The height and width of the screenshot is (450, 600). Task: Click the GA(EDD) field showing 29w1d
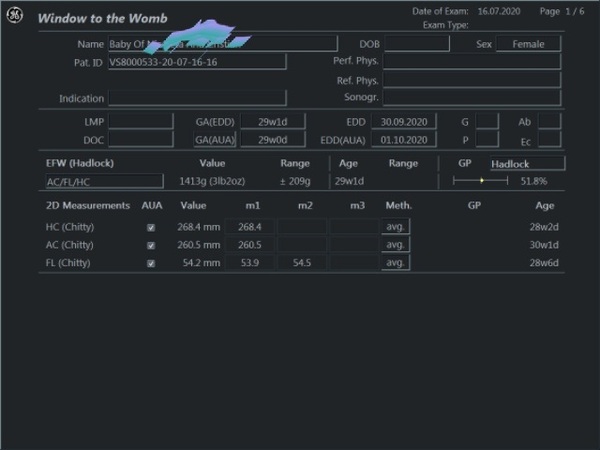[273, 122]
